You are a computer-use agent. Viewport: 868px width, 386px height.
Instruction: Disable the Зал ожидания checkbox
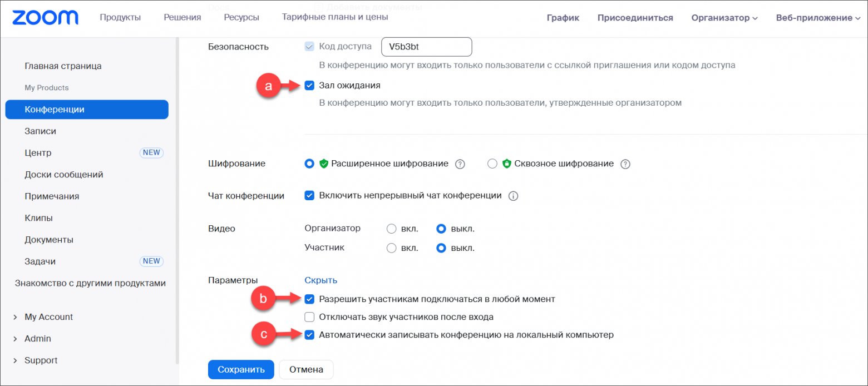point(309,85)
